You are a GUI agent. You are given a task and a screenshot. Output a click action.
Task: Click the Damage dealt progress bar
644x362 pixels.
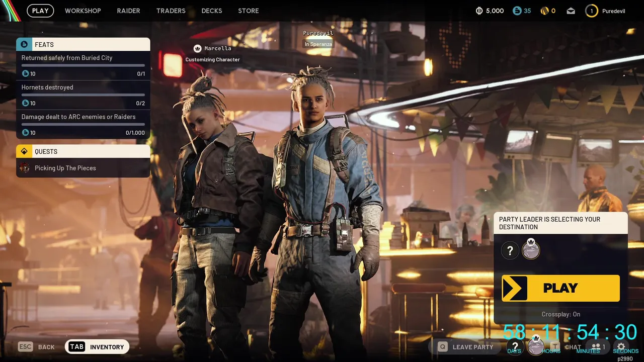coord(83,124)
